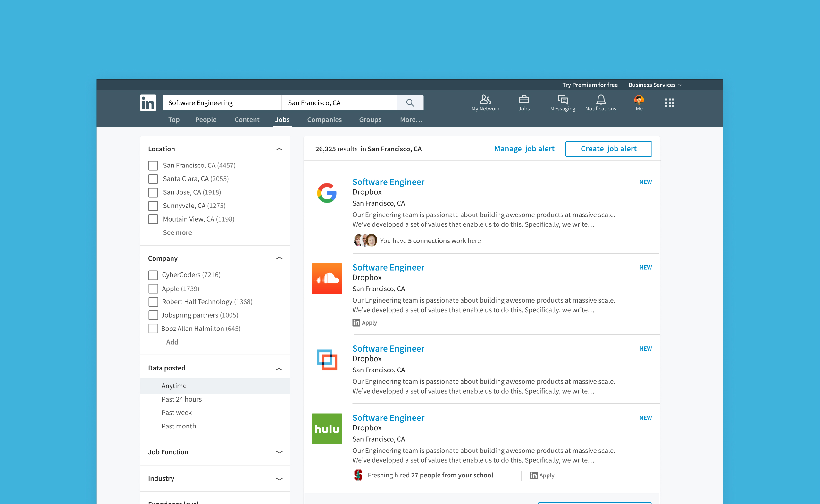
Task: Open the Messaging icon
Action: point(563,103)
